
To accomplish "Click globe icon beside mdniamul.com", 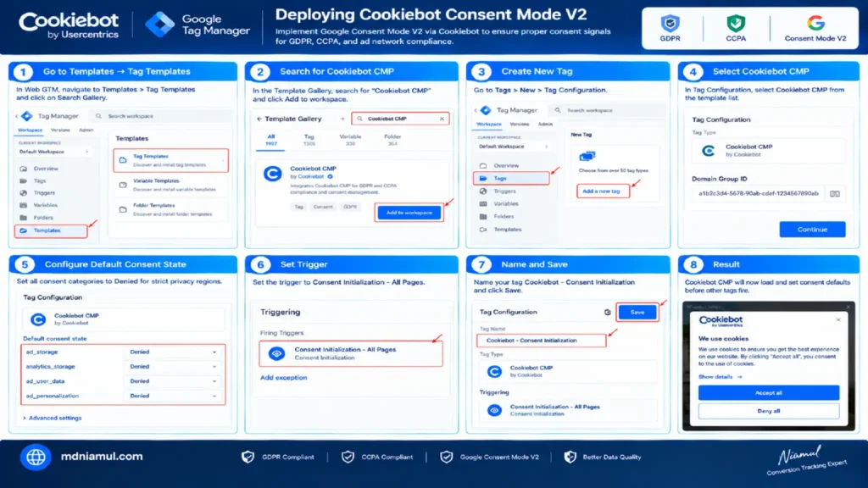I will [x=36, y=457].
